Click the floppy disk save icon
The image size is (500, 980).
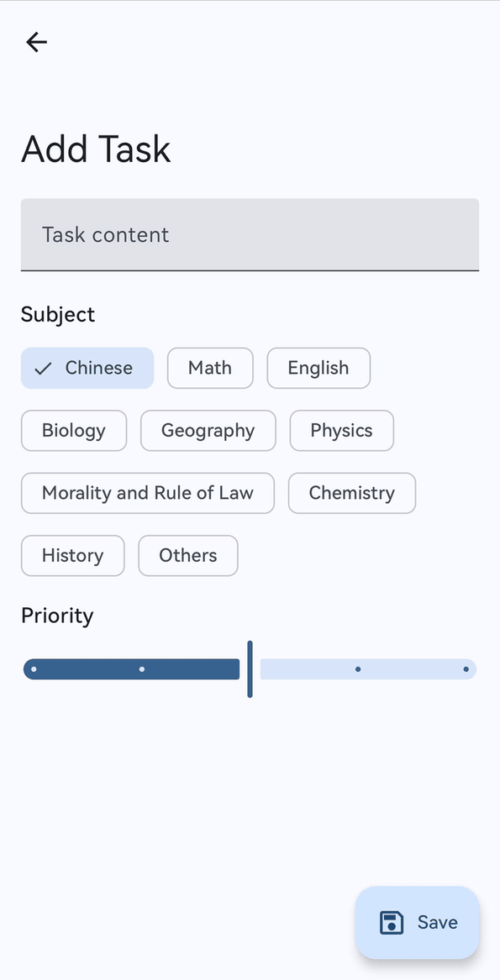[x=391, y=922]
